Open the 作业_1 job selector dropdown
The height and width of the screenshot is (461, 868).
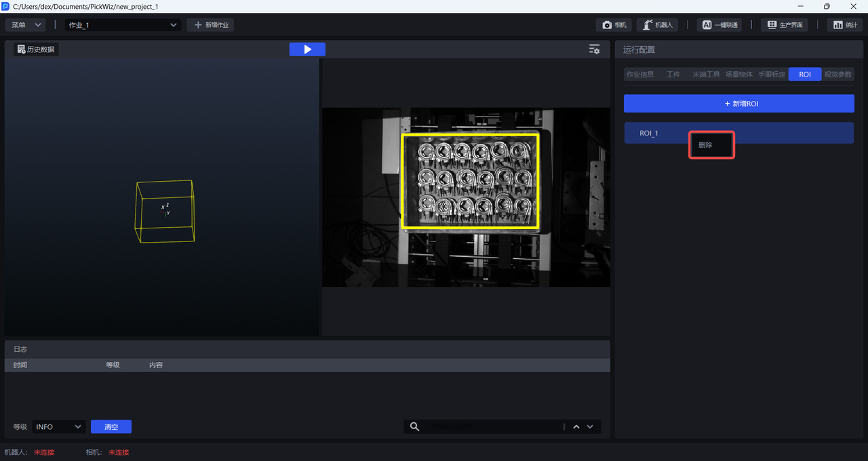[123, 25]
